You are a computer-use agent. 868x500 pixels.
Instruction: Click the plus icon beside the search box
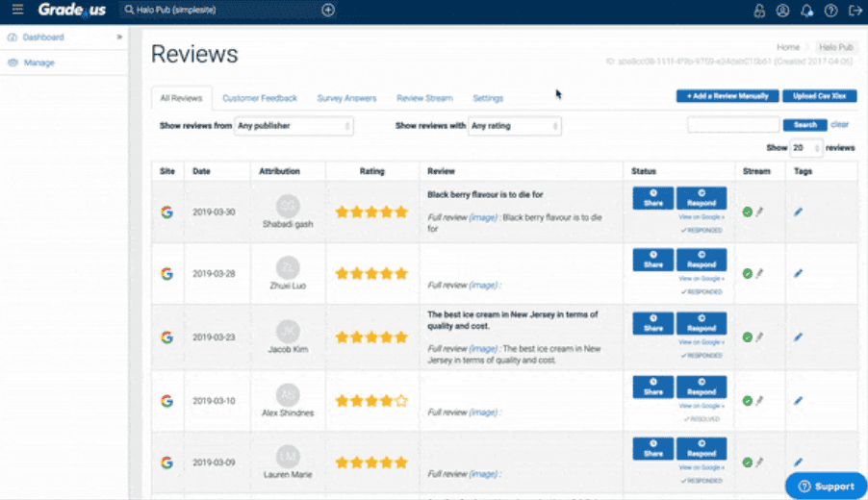click(328, 10)
